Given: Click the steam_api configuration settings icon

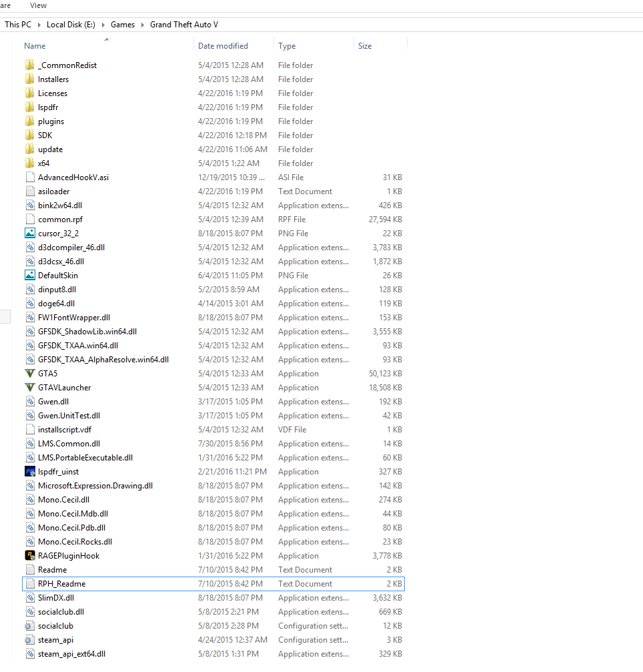Looking at the screenshot, I should pyautogui.click(x=30, y=640).
